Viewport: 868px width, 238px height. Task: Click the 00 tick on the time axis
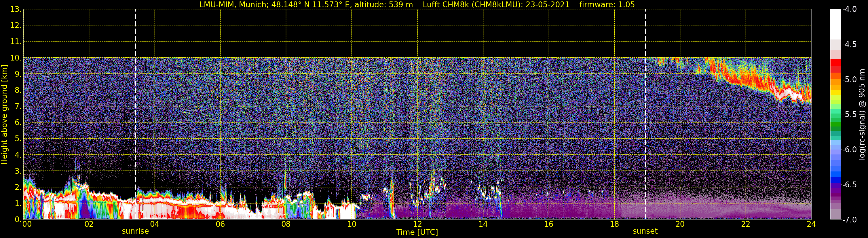coord(26,224)
